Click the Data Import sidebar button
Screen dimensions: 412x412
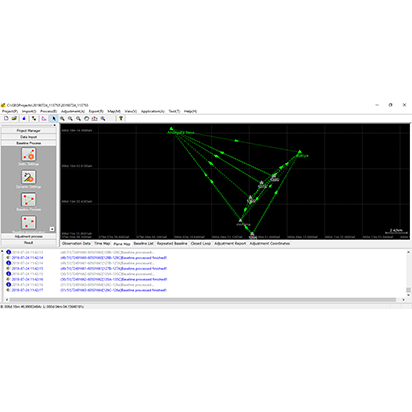pos(29,137)
